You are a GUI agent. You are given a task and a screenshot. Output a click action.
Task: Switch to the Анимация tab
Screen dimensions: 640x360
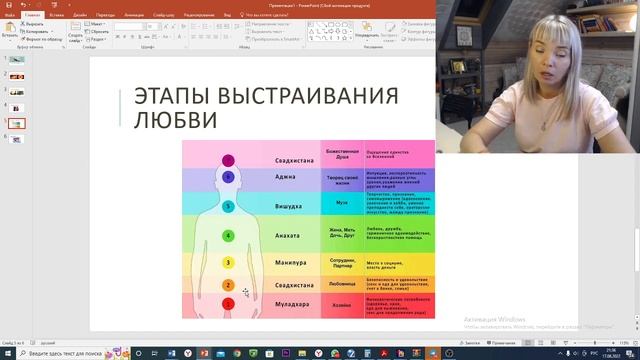pyautogui.click(x=134, y=15)
